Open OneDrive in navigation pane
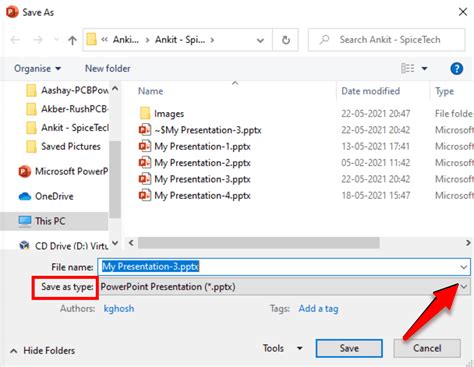474x367 pixels. [x=46, y=196]
